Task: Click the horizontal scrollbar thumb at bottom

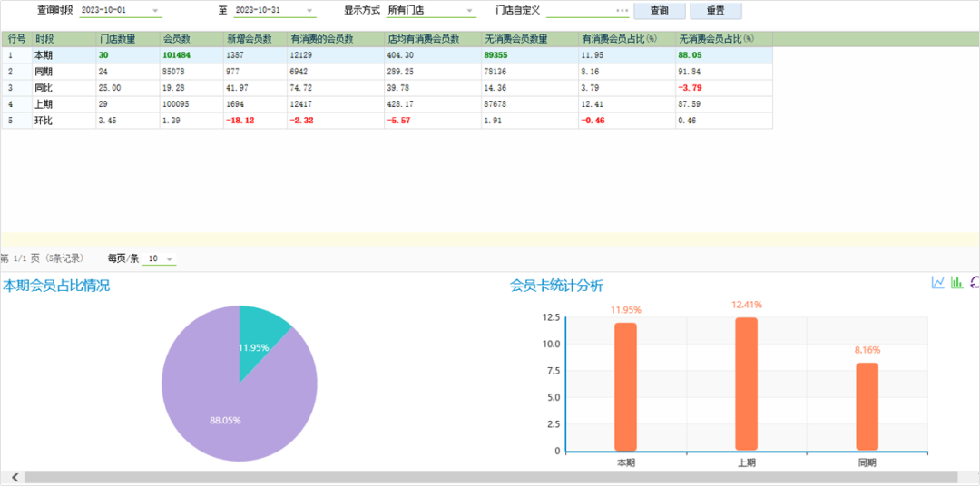Action: pos(490,477)
